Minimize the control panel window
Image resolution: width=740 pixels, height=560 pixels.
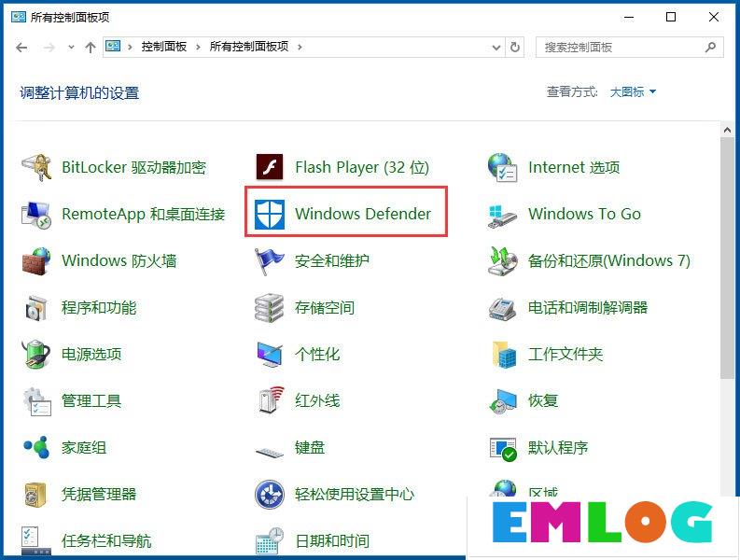point(629,17)
